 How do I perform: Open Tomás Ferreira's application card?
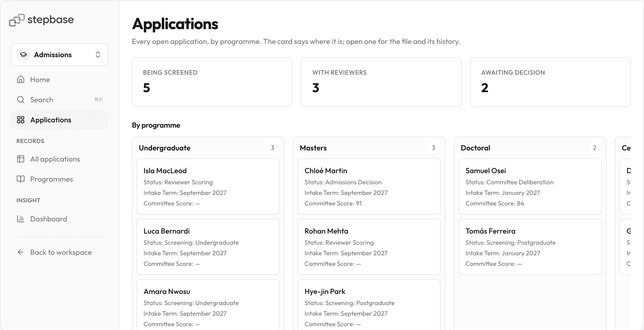pos(530,247)
